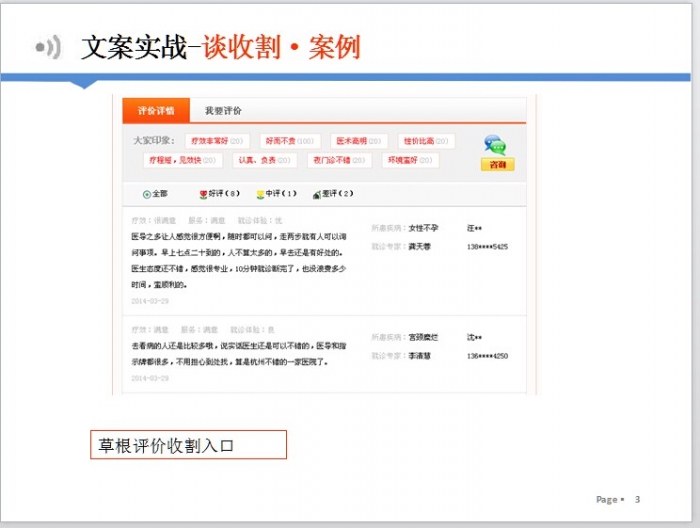Choose the 性价比高 tag

pos(425,141)
